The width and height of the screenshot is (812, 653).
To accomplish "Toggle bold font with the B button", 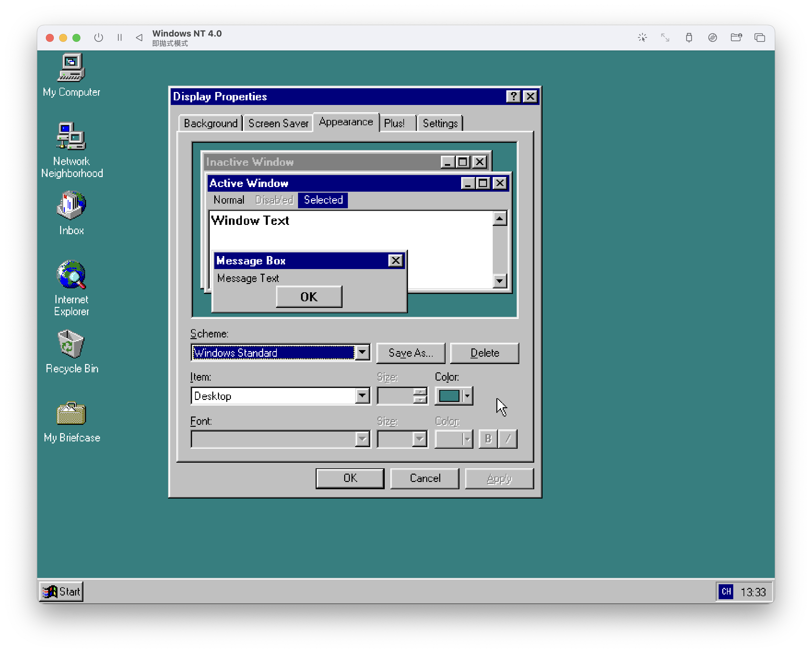I will (x=488, y=439).
